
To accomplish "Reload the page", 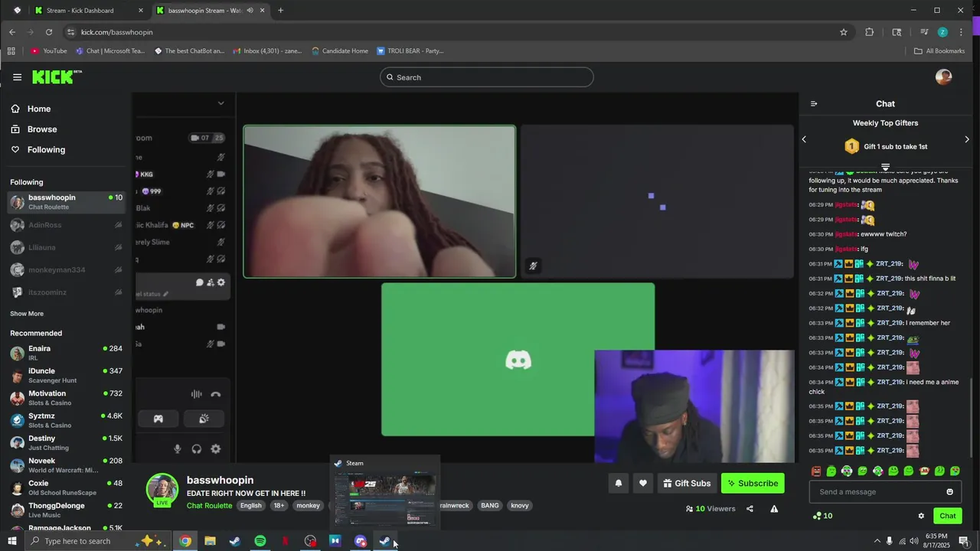I will 49,32.
